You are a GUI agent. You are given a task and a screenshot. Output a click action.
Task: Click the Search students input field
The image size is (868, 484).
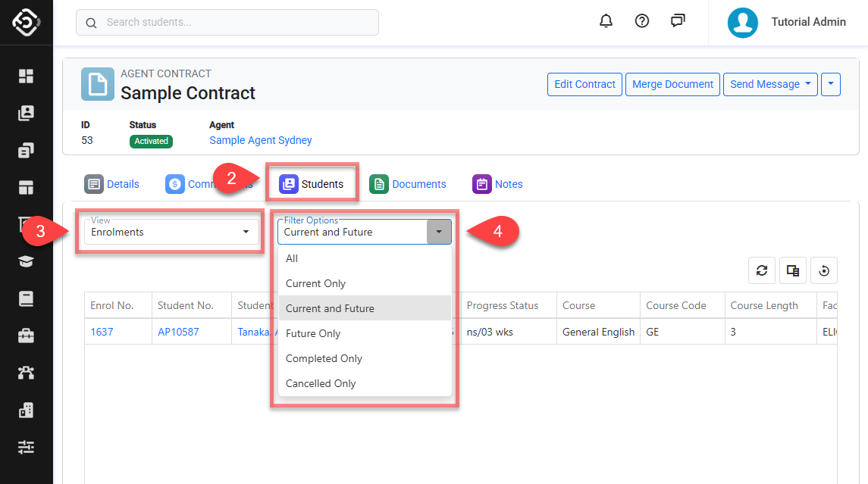click(x=227, y=22)
